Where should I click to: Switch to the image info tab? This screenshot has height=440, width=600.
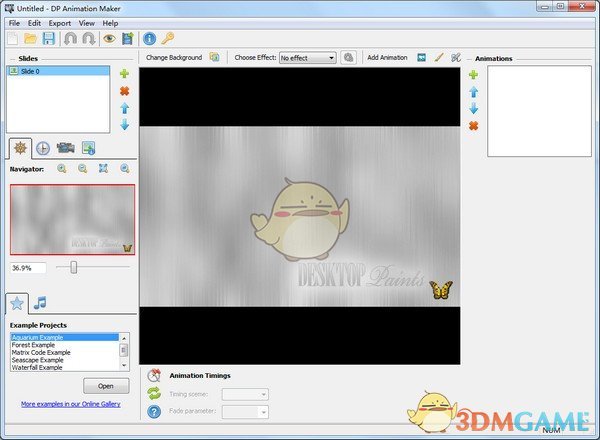click(x=88, y=148)
